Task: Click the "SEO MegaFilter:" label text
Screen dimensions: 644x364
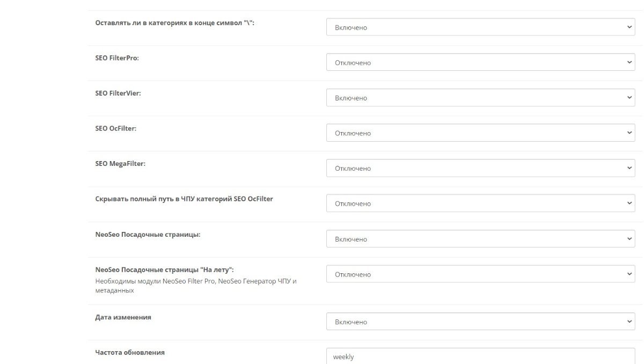Action: coord(120,163)
